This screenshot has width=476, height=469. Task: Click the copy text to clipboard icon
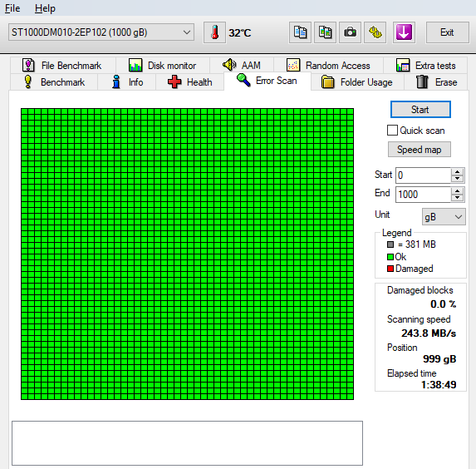pyautogui.click(x=300, y=32)
